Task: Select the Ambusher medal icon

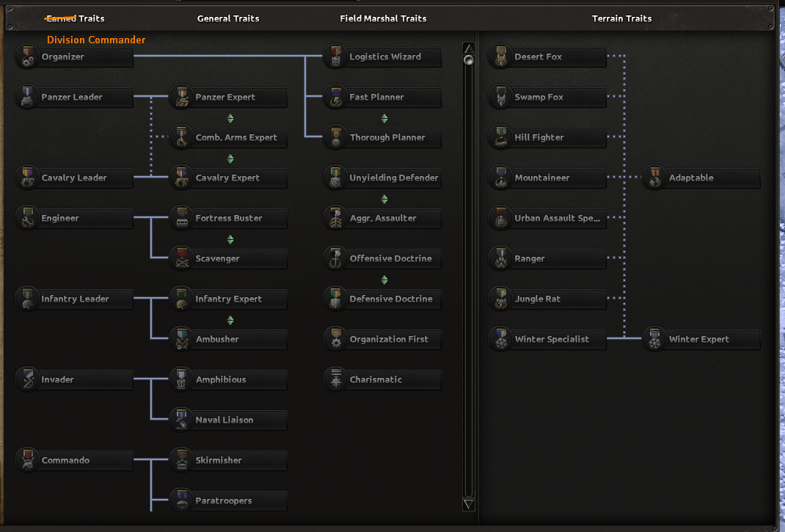Action: (x=182, y=339)
